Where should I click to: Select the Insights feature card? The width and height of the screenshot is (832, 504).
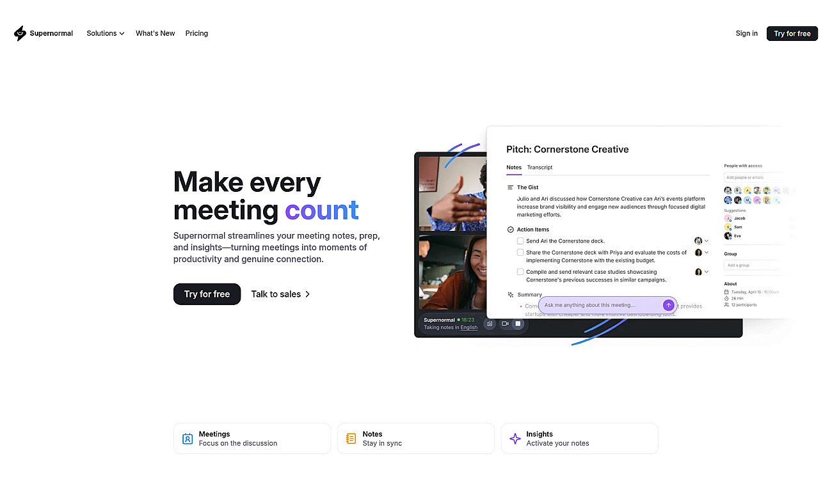pyautogui.click(x=580, y=439)
